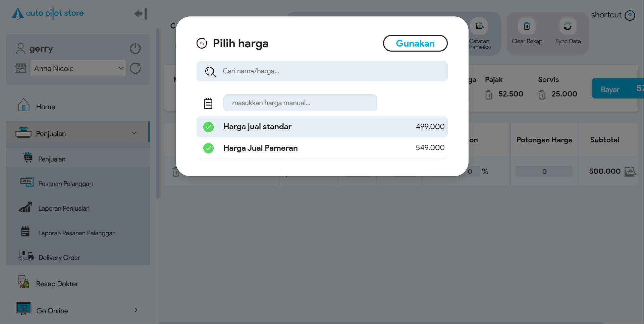
Task: Remove Servis using its trash icon
Action: (542, 95)
